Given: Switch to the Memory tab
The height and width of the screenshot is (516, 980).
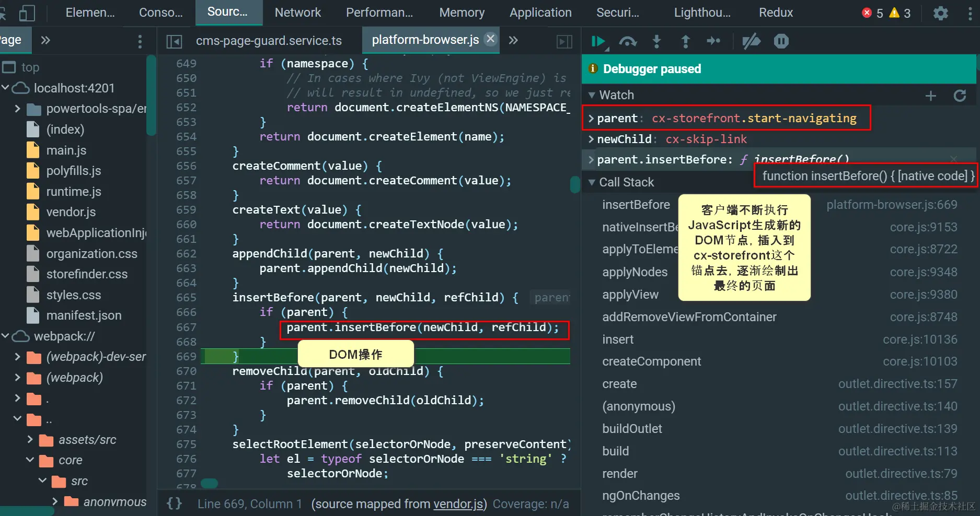Looking at the screenshot, I should pyautogui.click(x=462, y=13).
